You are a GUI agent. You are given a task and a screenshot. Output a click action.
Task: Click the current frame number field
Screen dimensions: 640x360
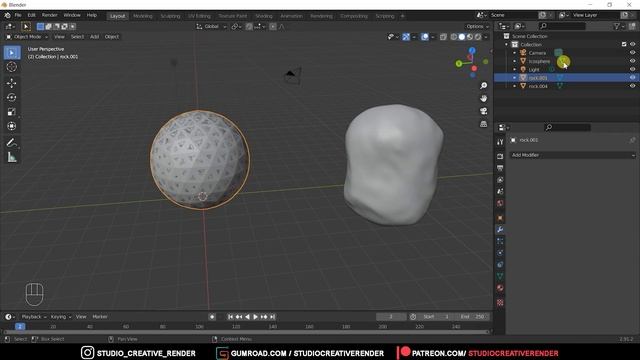pyautogui.click(x=391, y=317)
